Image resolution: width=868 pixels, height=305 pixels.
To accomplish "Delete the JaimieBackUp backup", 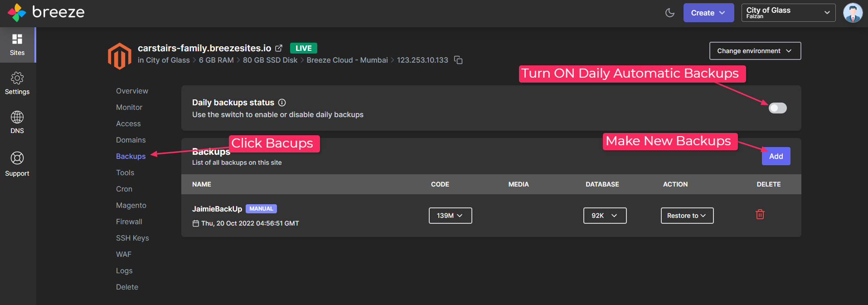I will click(x=760, y=214).
